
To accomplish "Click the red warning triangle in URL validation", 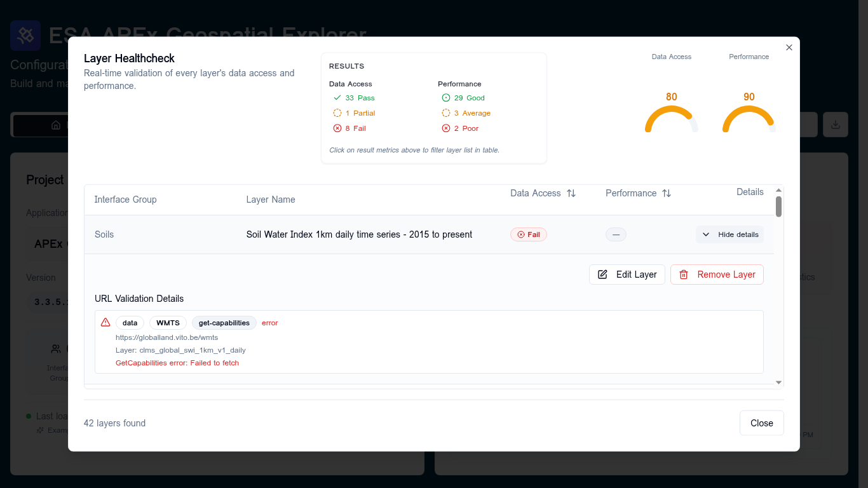I will tap(105, 322).
